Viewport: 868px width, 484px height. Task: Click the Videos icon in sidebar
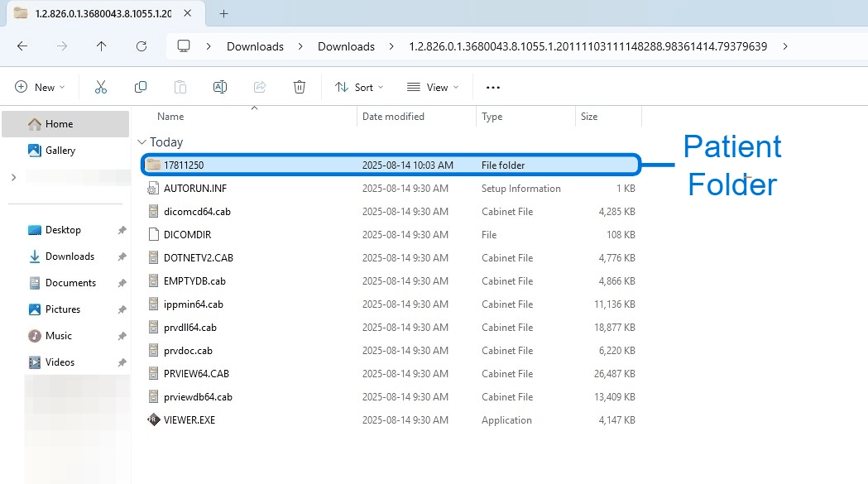[34, 362]
